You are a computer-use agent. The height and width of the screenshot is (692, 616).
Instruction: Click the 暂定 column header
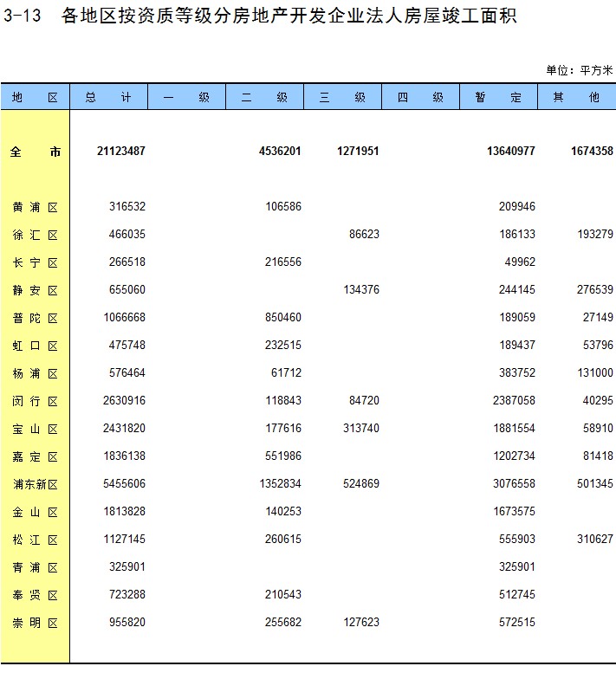498,97
